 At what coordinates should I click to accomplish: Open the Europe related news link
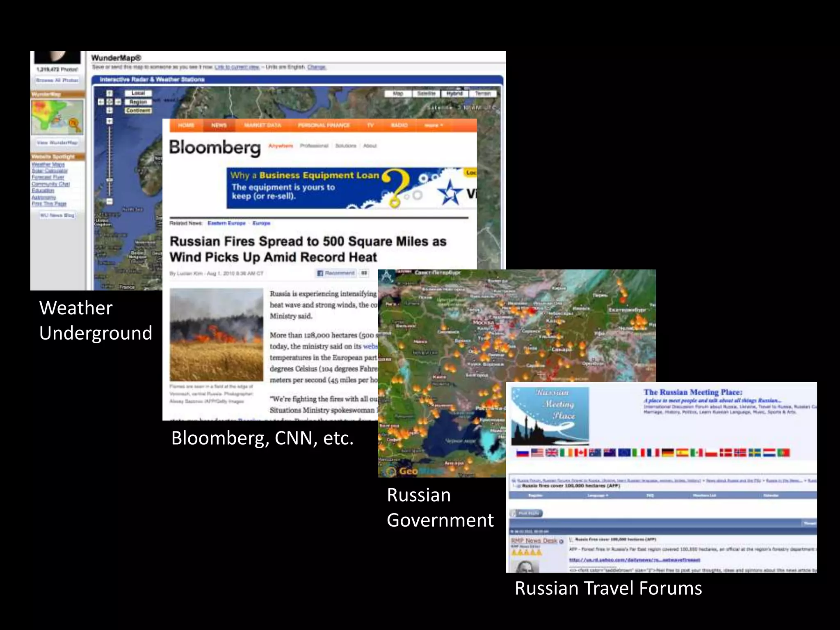tap(261, 223)
